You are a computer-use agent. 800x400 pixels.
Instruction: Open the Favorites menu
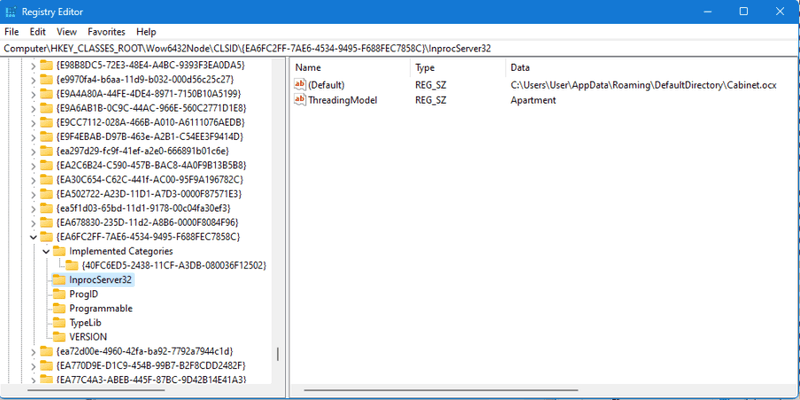[x=106, y=32]
